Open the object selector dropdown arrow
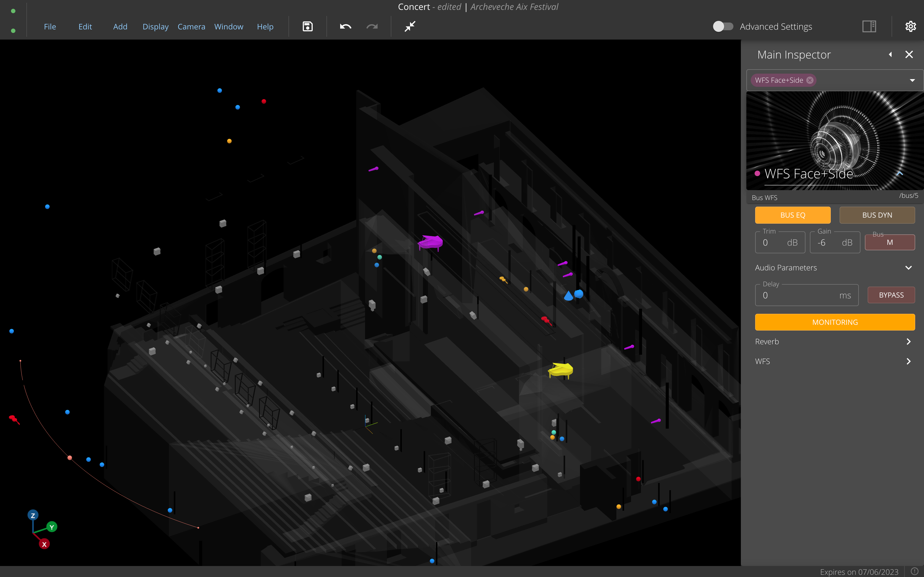The image size is (924, 577). click(x=912, y=80)
